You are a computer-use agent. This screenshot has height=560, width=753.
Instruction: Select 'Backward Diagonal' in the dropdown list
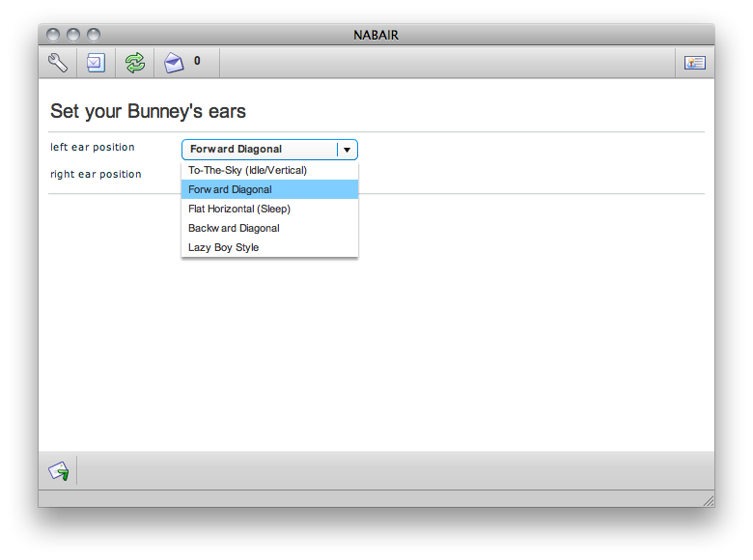[x=235, y=228]
